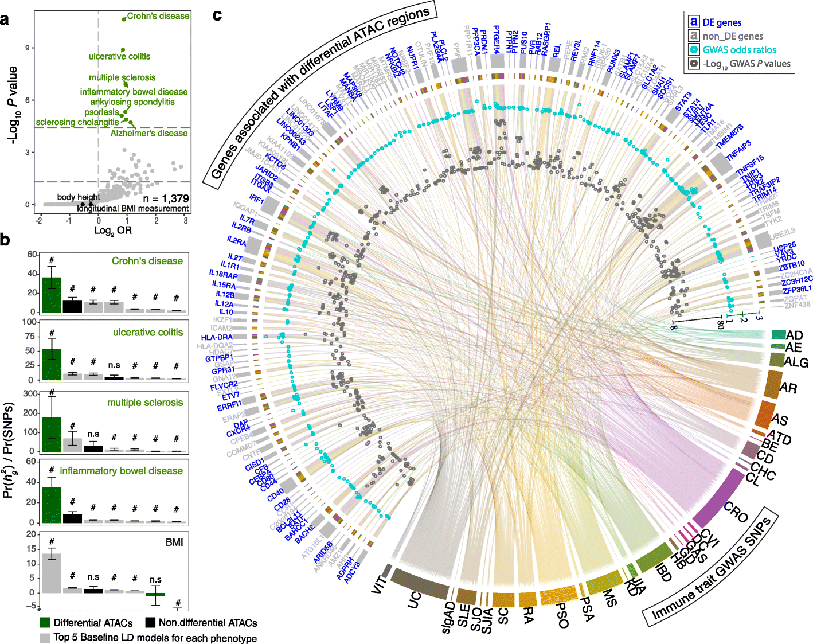Click the green bar in Crohn's disease bar chart
813x644 pixels.
click(x=52, y=295)
